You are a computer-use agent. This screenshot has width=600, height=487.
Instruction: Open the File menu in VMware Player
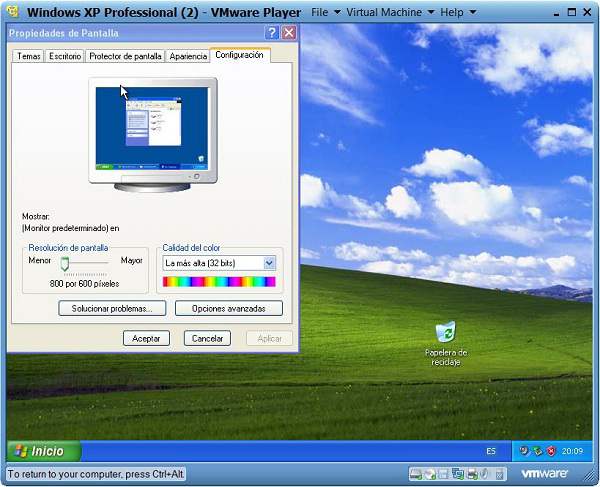tap(325, 12)
